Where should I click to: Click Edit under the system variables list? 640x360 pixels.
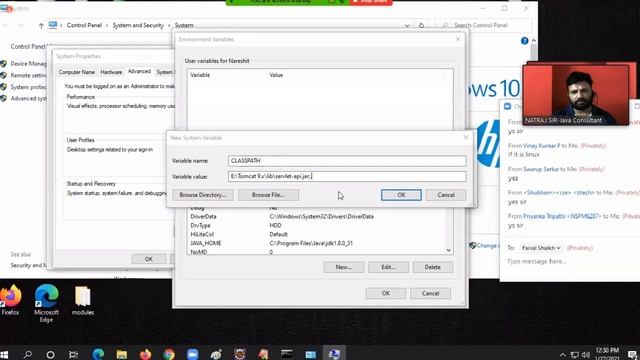pos(388,267)
